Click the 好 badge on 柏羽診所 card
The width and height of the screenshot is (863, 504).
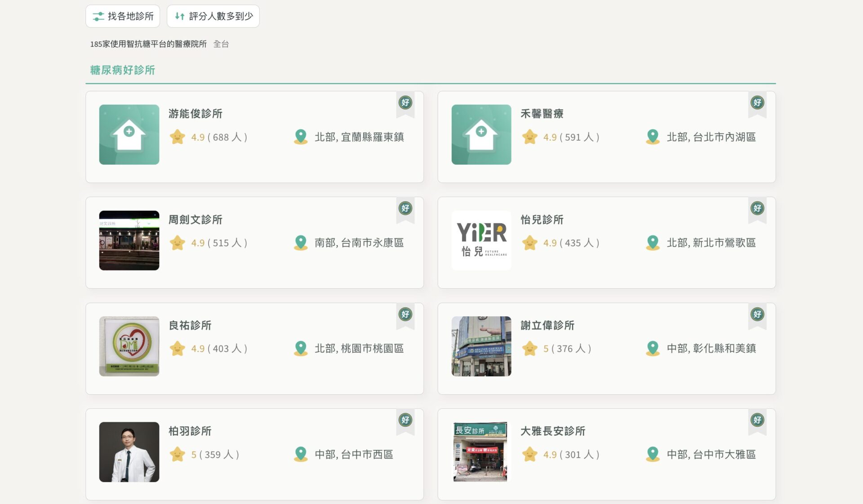point(405,420)
